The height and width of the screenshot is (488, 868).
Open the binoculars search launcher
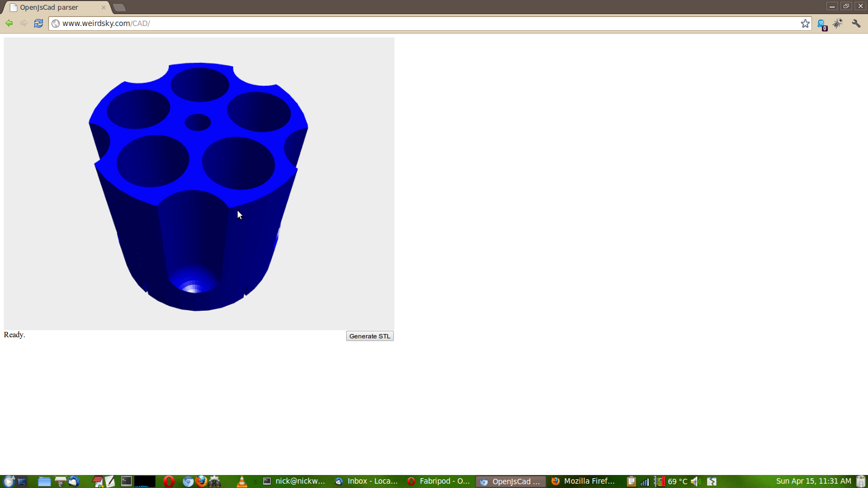pos(215,481)
